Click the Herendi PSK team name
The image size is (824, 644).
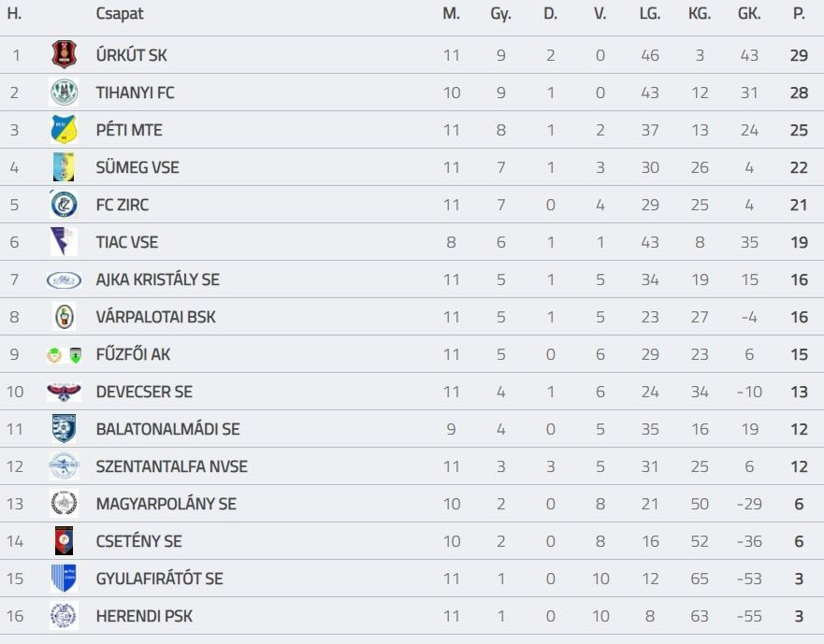coord(144,616)
